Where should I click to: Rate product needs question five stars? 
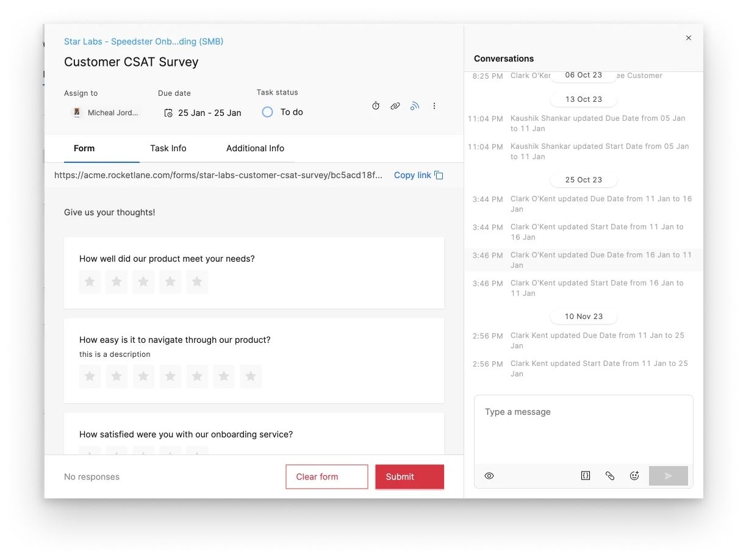click(x=197, y=282)
